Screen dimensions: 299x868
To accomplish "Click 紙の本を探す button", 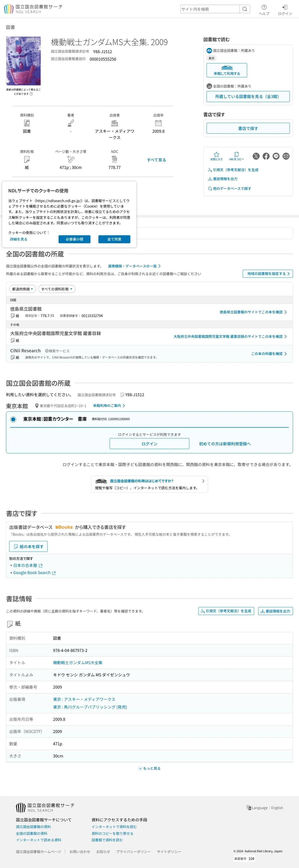I will (x=29, y=547).
